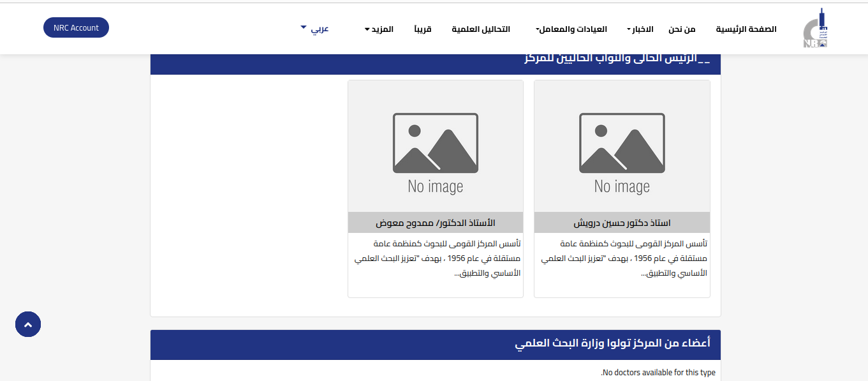This screenshot has width=868, height=381.
Task: Open الأستاذ الدكتور ممدوح معوض name link
Action: [x=436, y=223]
